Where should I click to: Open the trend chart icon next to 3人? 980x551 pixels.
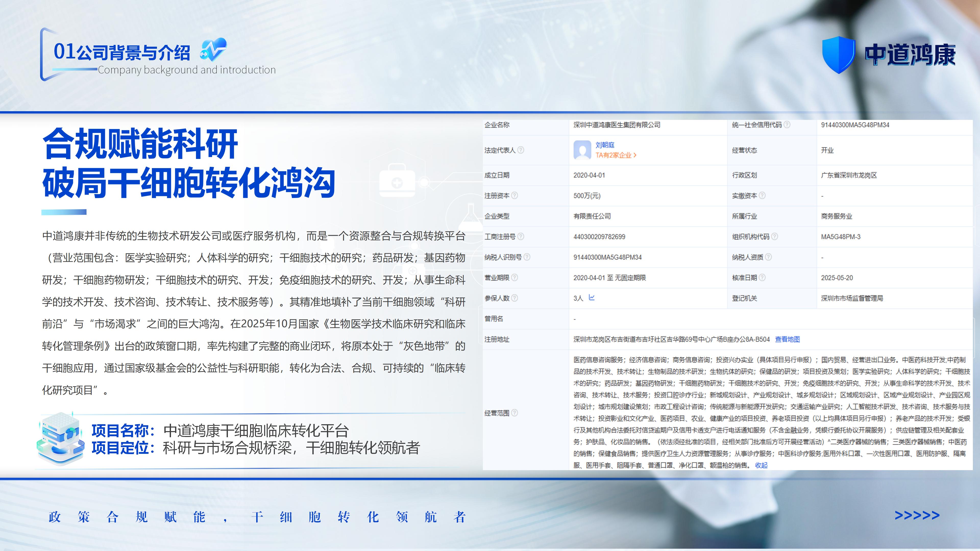pyautogui.click(x=592, y=297)
